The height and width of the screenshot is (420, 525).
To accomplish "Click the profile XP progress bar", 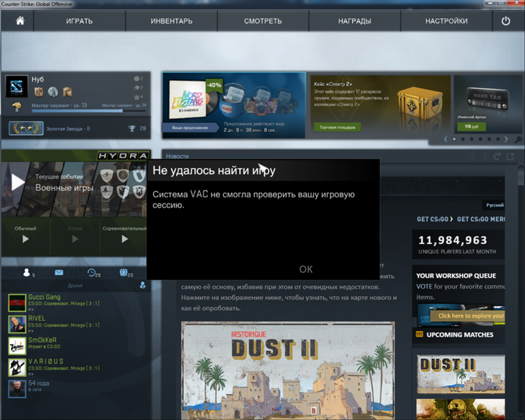I will (89, 110).
